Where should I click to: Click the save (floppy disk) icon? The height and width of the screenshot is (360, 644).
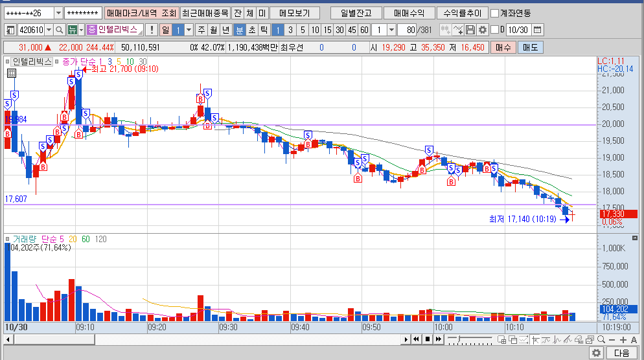470,30
